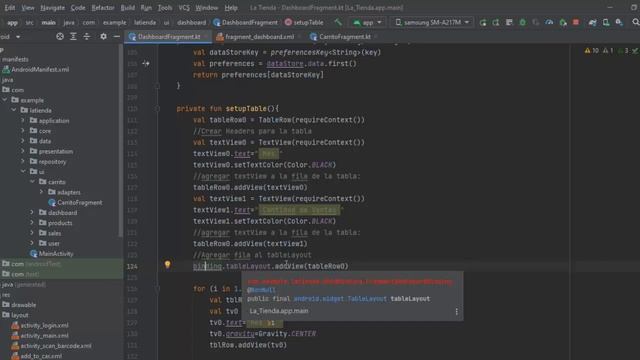Image resolution: width=640 pixels, height=360 pixels.
Task: Sync project with Gradle files icon
Action: tap(592, 22)
